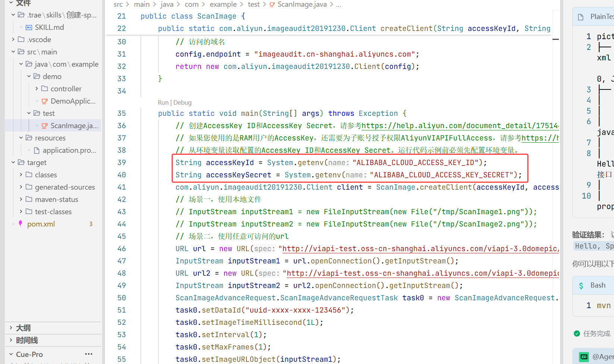
Task: Click the maven-status folder icon
Action: (29, 199)
